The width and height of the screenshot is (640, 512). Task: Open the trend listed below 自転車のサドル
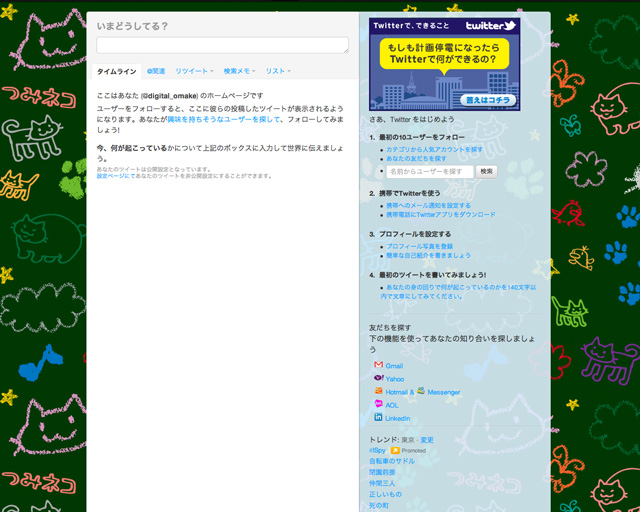(382, 472)
